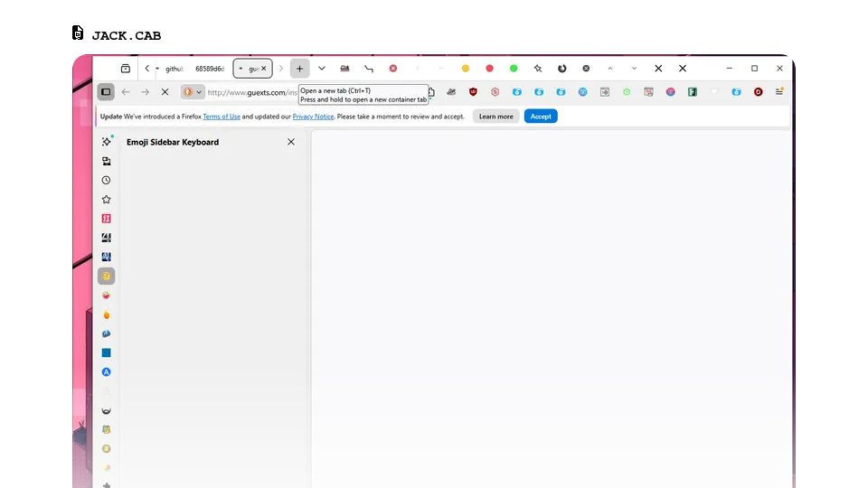The image size is (868, 488).
Task: Click the green F bookmark extension icon
Action: point(693,92)
